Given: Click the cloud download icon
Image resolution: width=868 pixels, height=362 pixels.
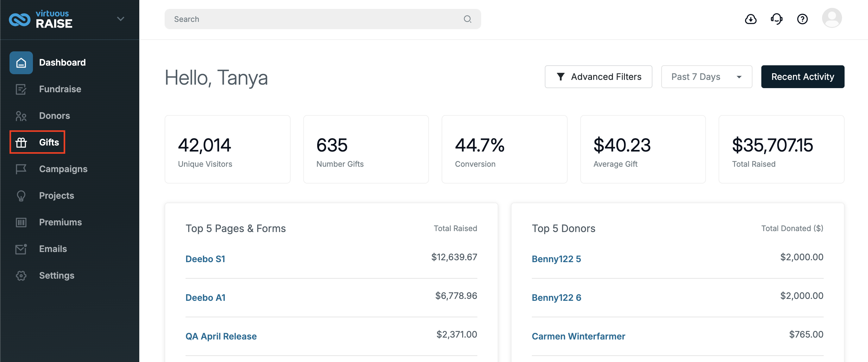Looking at the screenshot, I should coord(751,19).
